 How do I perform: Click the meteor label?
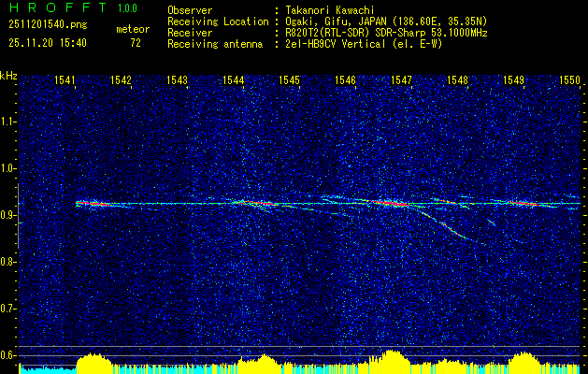pyautogui.click(x=133, y=29)
